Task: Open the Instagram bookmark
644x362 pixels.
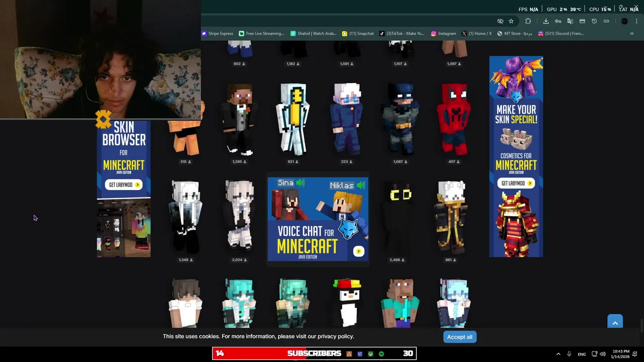Action: point(443,34)
